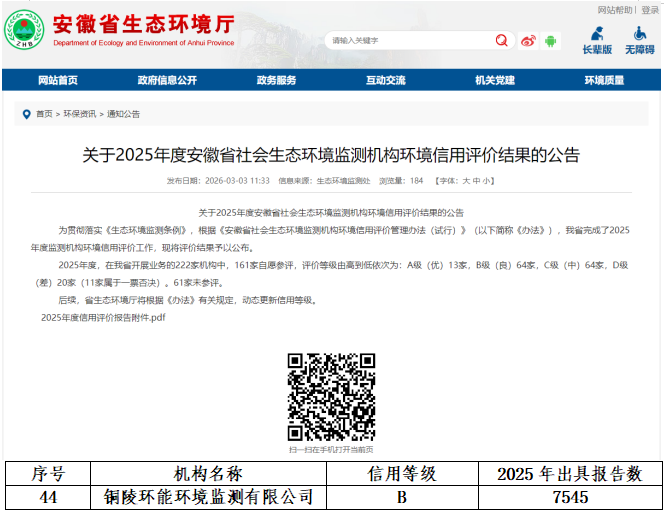The image size is (665, 513).
Task: Click the 环保资讯 breadcrumb link
Action: click(80, 114)
